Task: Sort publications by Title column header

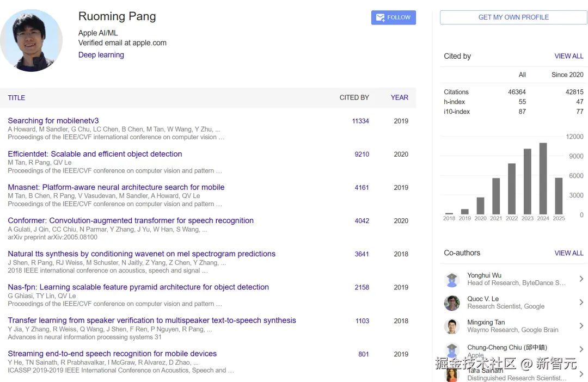Action: [x=16, y=98]
